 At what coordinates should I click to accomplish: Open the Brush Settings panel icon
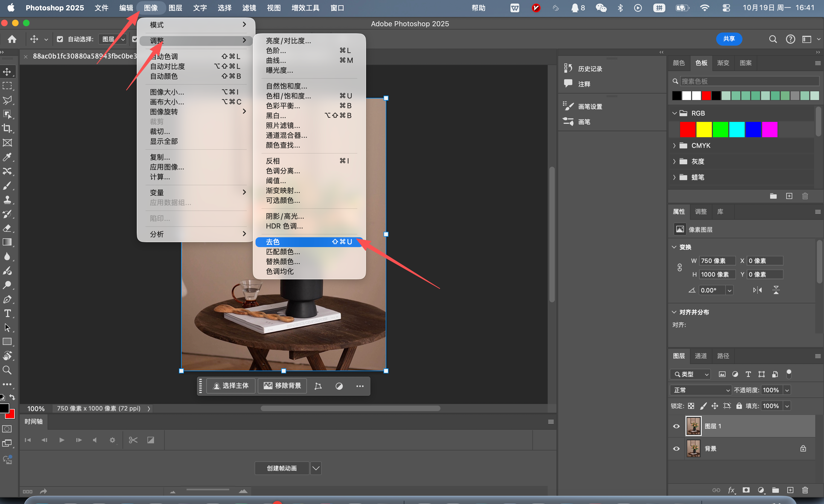[x=568, y=106]
